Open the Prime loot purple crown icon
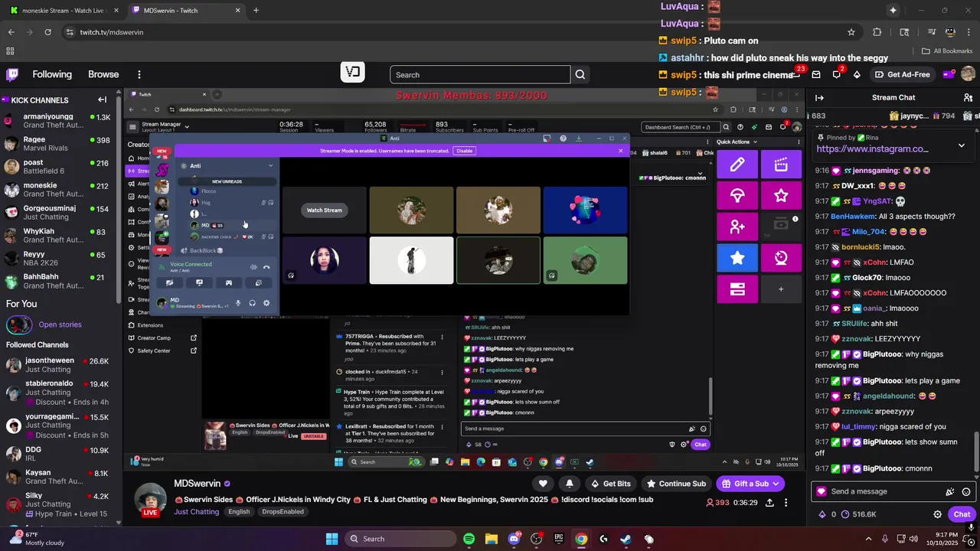 949,74
